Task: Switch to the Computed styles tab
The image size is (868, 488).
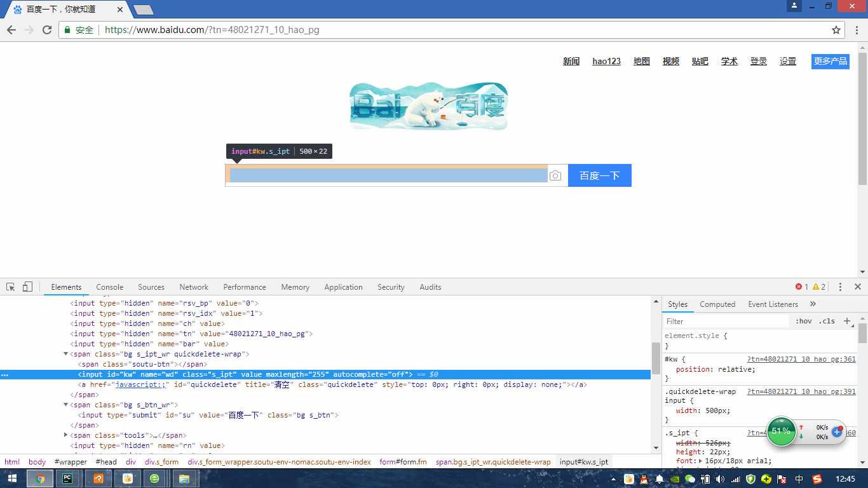Action: point(717,304)
